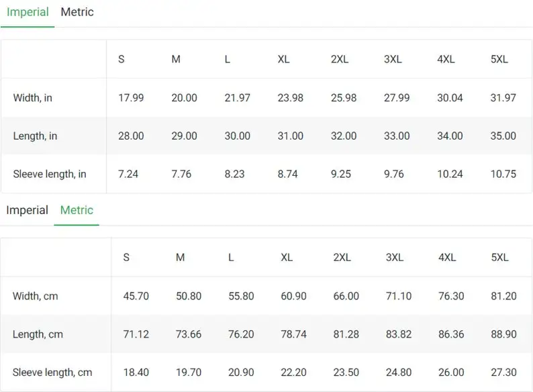Select the "Sleeve length, in" row label
The height and width of the screenshot is (392, 533).
(x=50, y=175)
